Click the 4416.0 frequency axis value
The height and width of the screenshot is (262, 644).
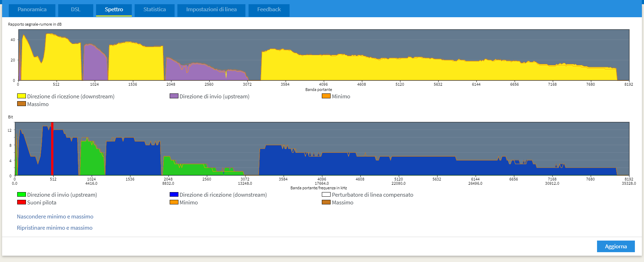[91, 183]
